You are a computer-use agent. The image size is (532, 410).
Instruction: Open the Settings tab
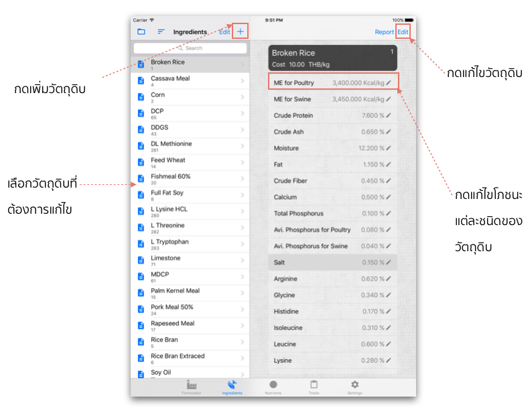click(354, 387)
